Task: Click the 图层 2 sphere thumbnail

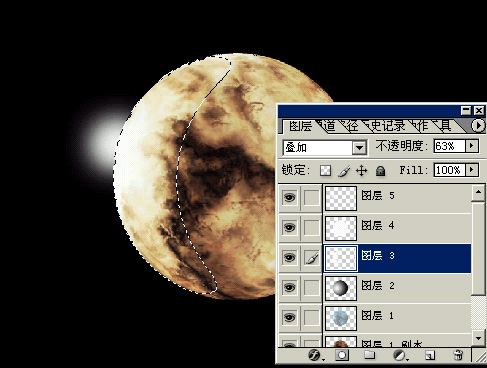Action: click(x=341, y=288)
